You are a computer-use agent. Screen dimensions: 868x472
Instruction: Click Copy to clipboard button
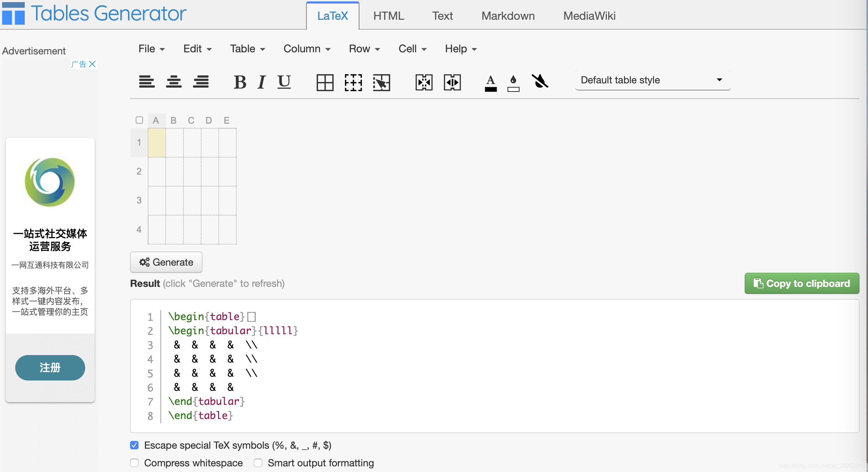(x=802, y=283)
